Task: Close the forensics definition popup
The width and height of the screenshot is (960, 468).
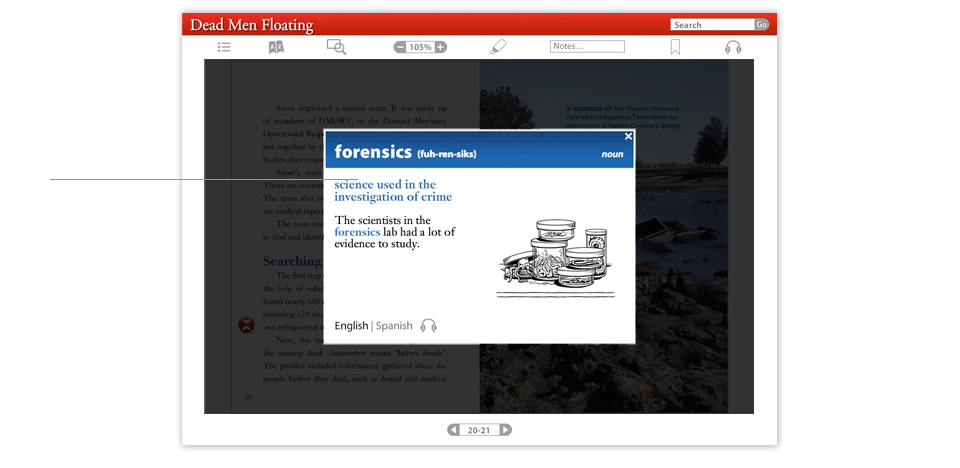Action: pyautogui.click(x=628, y=136)
